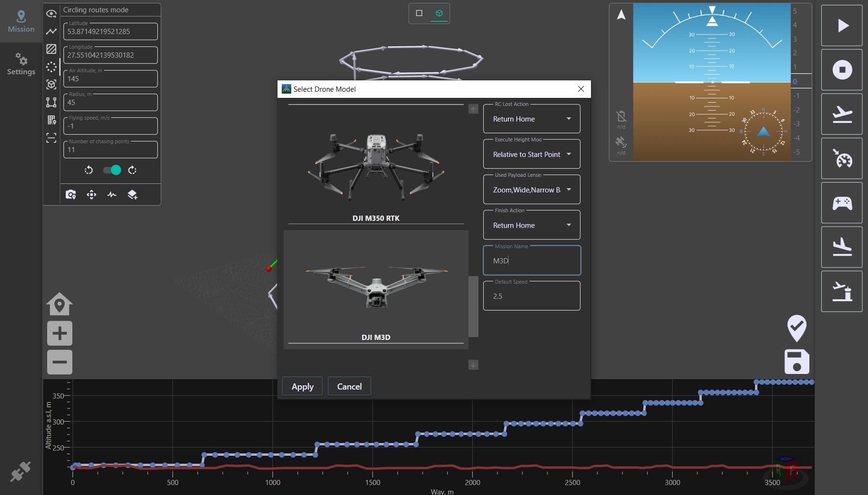Open the Settings sidebar section

pos(21,64)
